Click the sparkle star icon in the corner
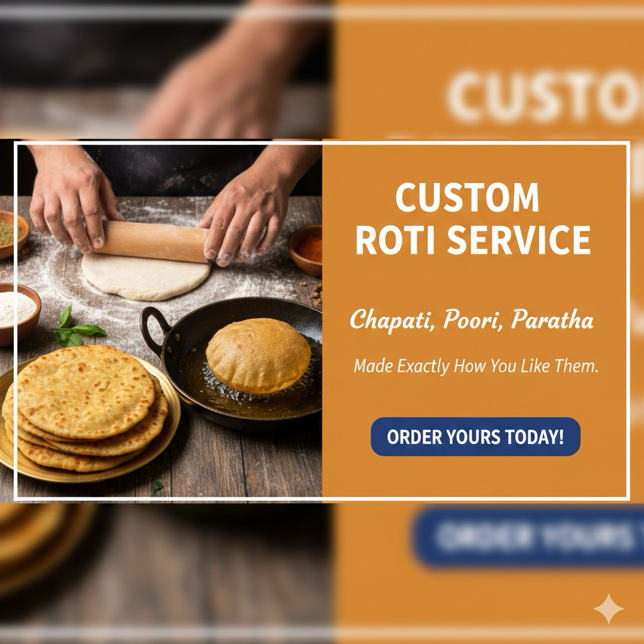The height and width of the screenshot is (644, 644). [608, 609]
